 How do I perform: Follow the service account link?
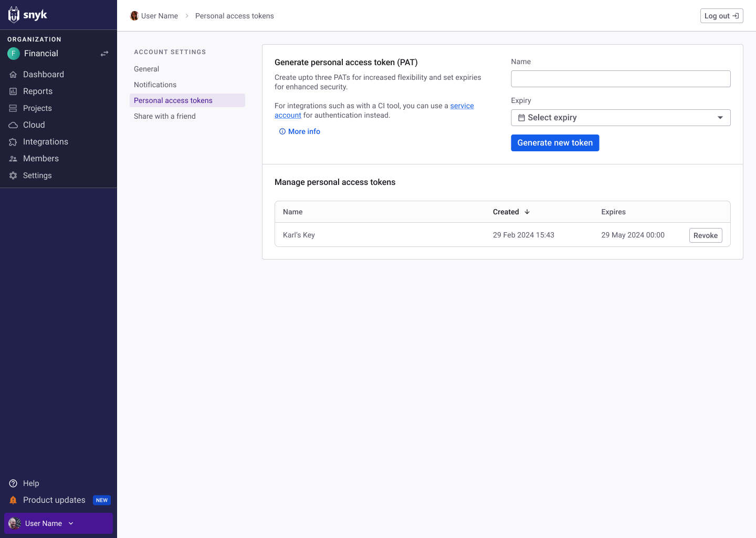[462, 106]
